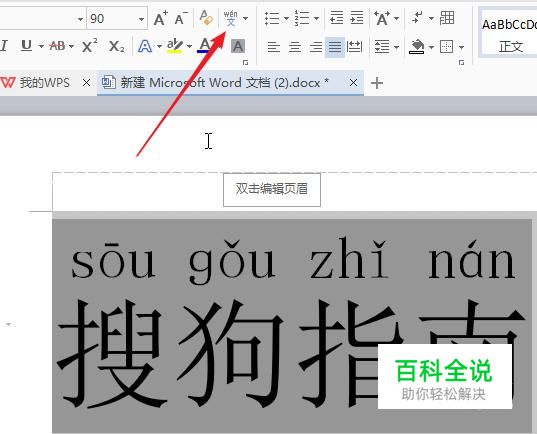This screenshot has width=537, height=434.
Task: Expand the bullet list style dropdown
Action: (286, 18)
